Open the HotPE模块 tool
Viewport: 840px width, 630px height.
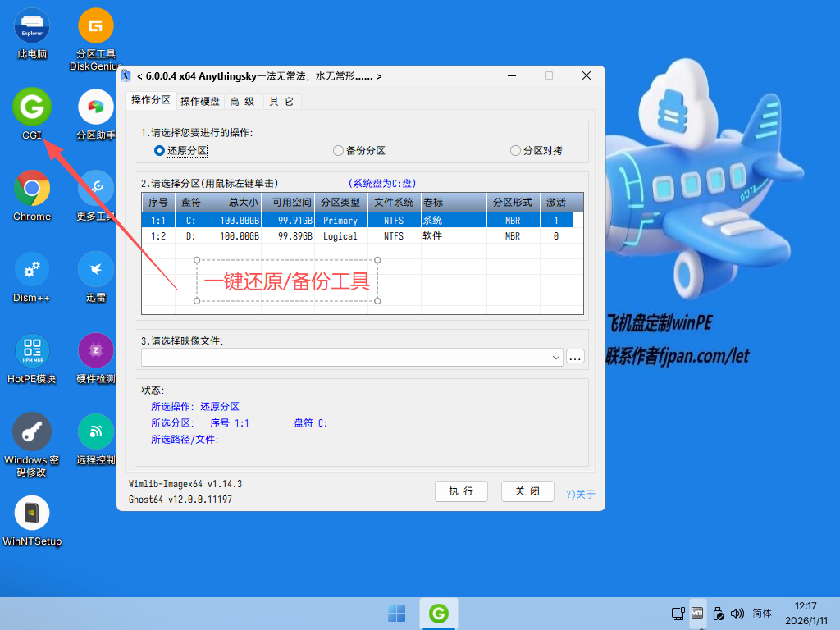[x=31, y=349]
